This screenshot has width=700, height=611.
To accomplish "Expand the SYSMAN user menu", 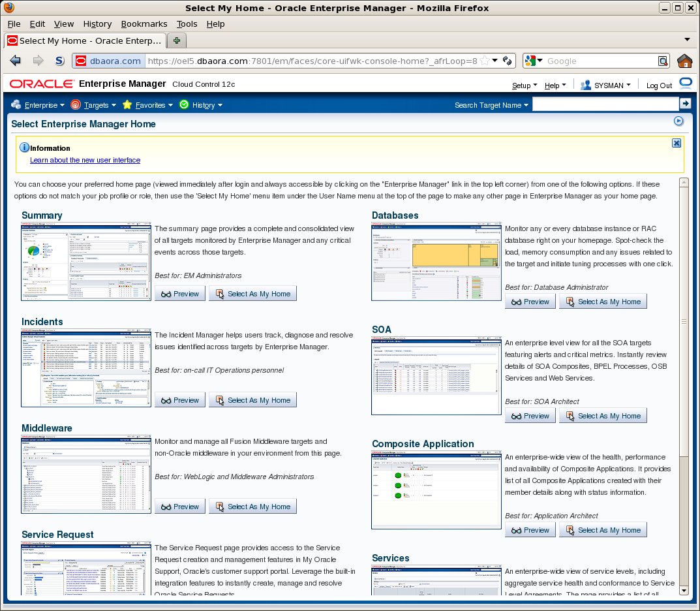I will [x=612, y=86].
